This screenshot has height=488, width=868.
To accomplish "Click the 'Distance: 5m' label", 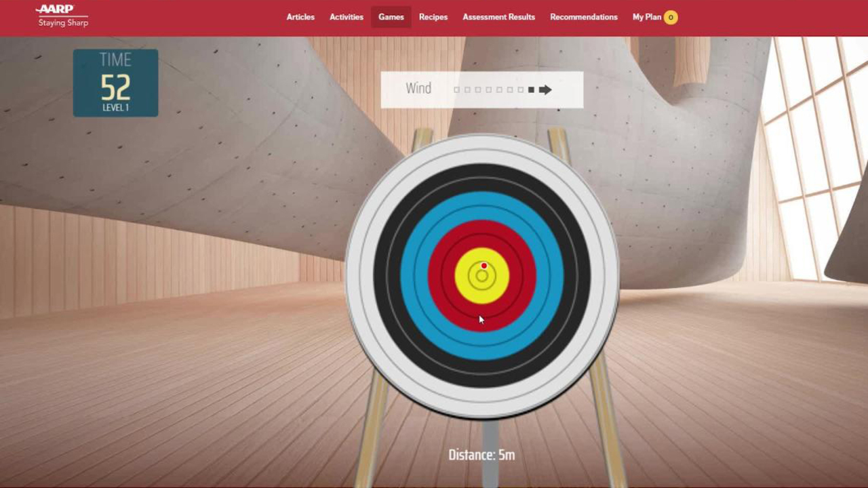I will [x=481, y=455].
